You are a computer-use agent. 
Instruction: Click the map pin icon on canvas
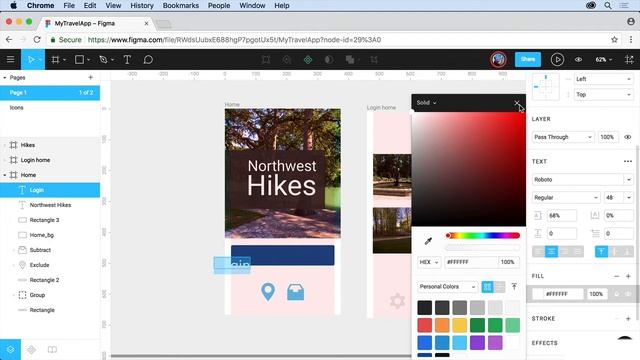point(268,292)
